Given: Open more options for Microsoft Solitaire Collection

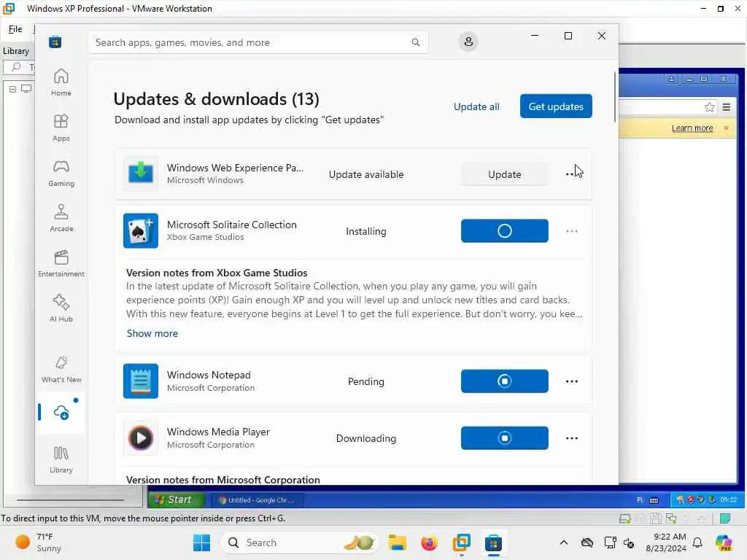Looking at the screenshot, I should [x=572, y=231].
